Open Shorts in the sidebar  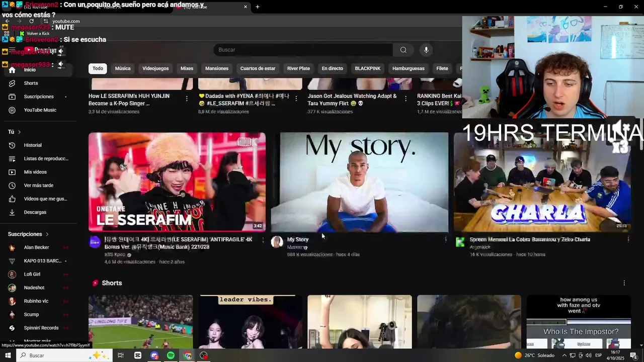tap(39, 83)
